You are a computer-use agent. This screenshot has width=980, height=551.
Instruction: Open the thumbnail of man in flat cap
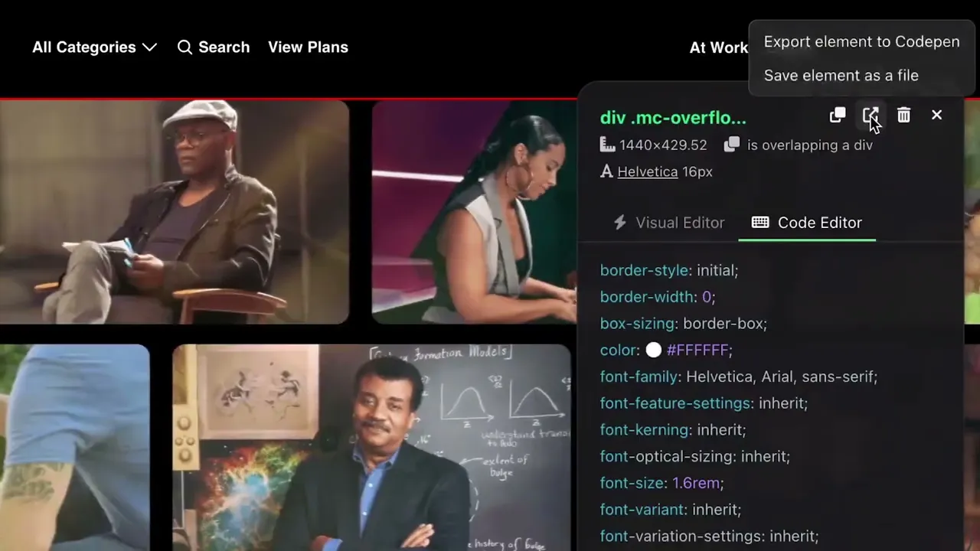pyautogui.click(x=175, y=212)
